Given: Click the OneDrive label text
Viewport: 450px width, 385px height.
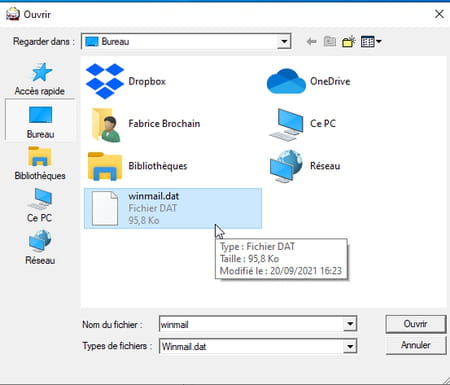Looking at the screenshot, I should tap(330, 81).
